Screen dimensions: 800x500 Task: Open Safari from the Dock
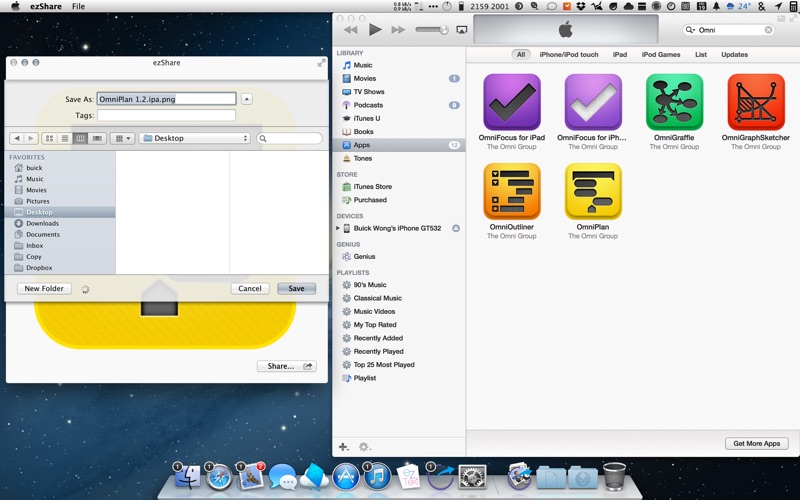219,478
